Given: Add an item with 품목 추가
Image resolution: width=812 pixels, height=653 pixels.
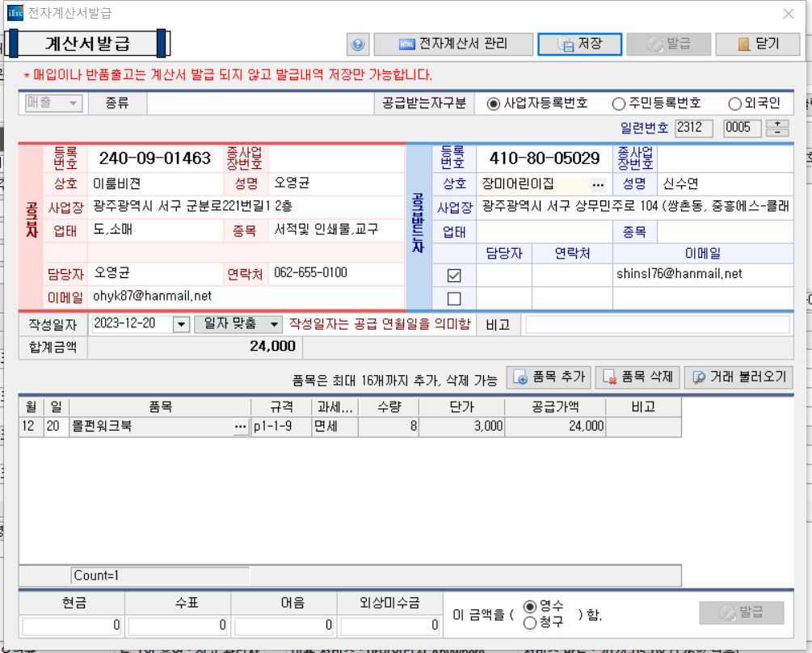Looking at the screenshot, I should coord(549,377).
